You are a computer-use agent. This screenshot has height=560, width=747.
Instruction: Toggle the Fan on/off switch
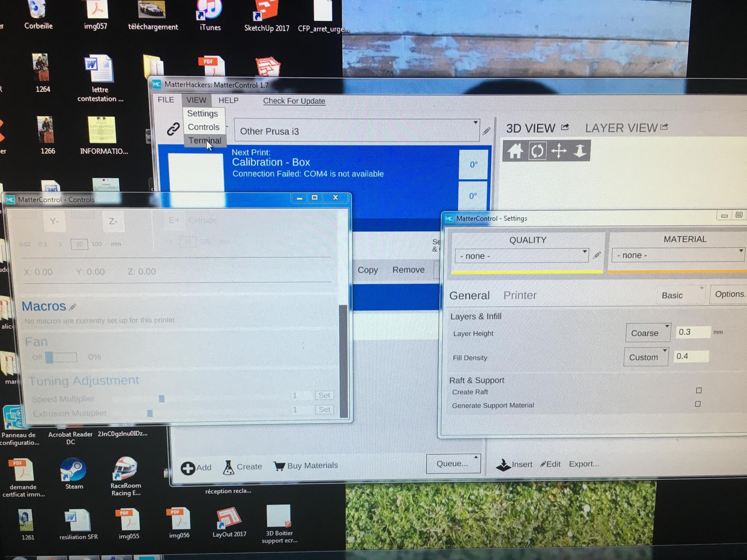(61, 357)
